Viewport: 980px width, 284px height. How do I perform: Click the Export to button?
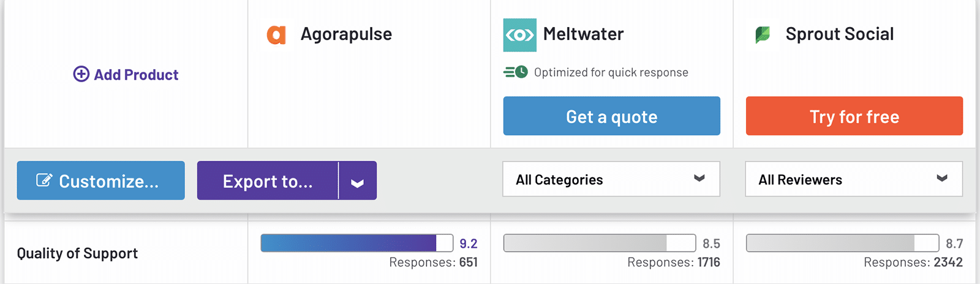click(x=268, y=181)
